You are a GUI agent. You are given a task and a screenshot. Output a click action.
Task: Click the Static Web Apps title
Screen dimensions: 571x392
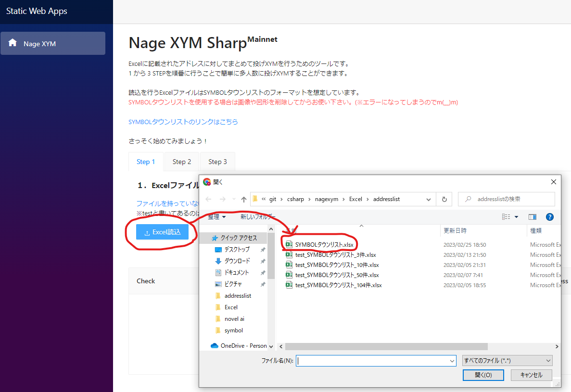click(37, 11)
